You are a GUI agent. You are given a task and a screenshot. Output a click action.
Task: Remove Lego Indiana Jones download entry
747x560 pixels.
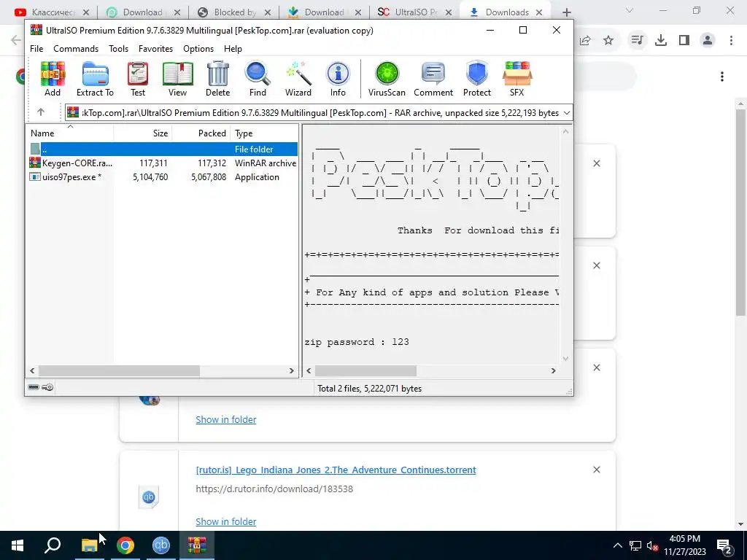(597, 470)
